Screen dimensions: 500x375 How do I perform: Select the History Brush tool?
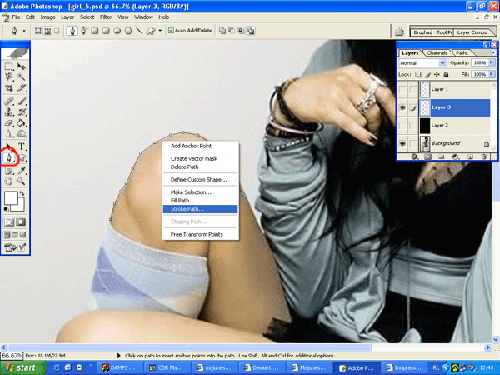[x=21, y=112]
